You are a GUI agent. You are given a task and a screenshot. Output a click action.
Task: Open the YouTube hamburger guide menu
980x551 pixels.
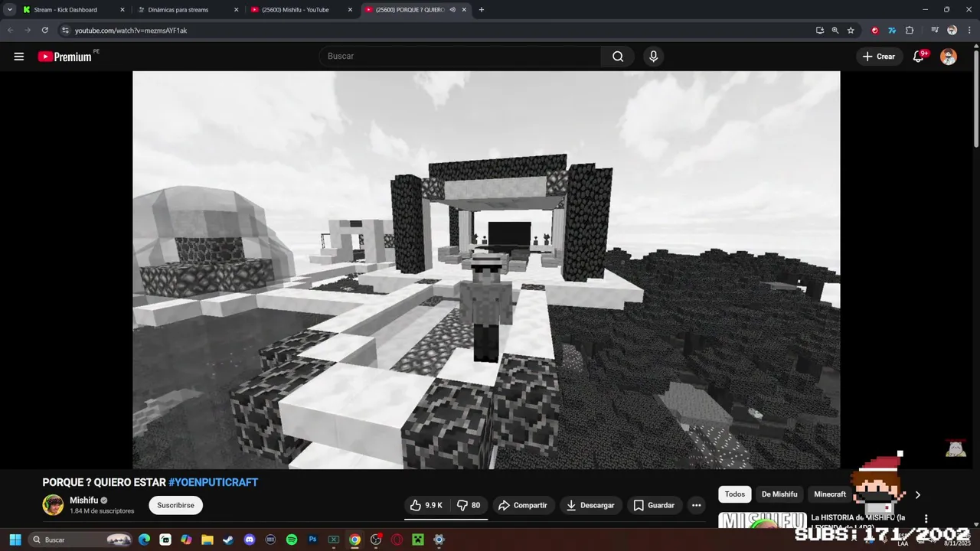(x=19, y=57)
